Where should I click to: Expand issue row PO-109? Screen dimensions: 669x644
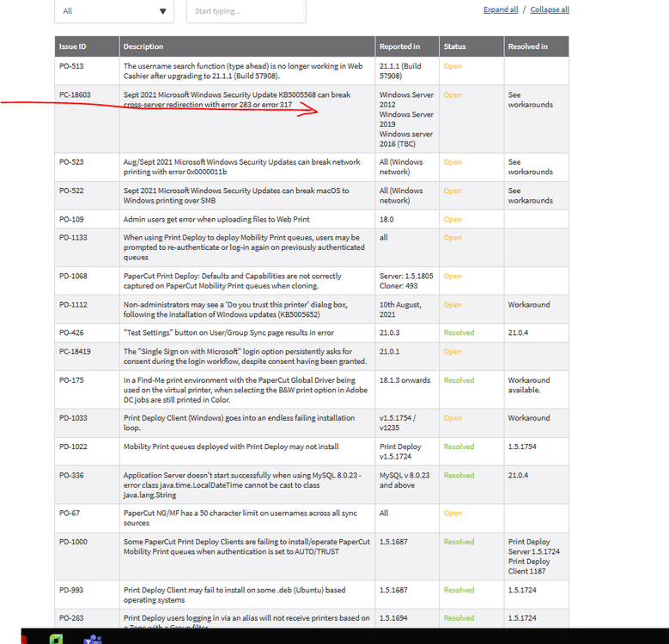coord(312,219)
